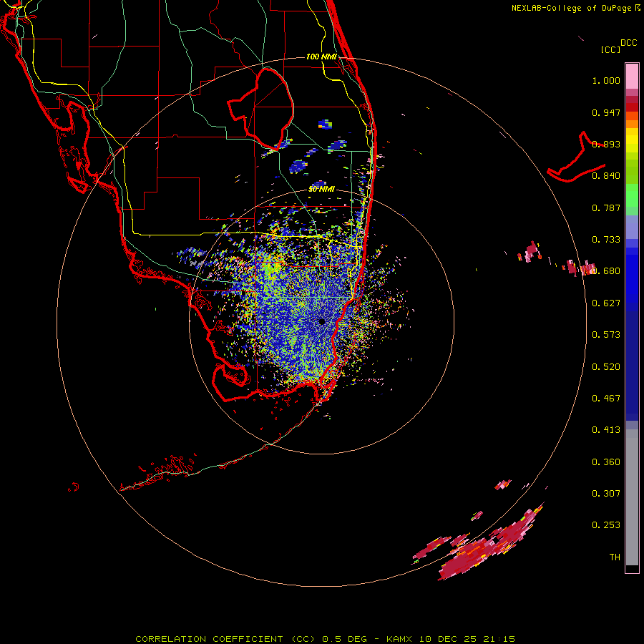The width and height of the screenshot is (644, 644).
Task: Click the 0.840 scale value
Action: pos(606,176)
